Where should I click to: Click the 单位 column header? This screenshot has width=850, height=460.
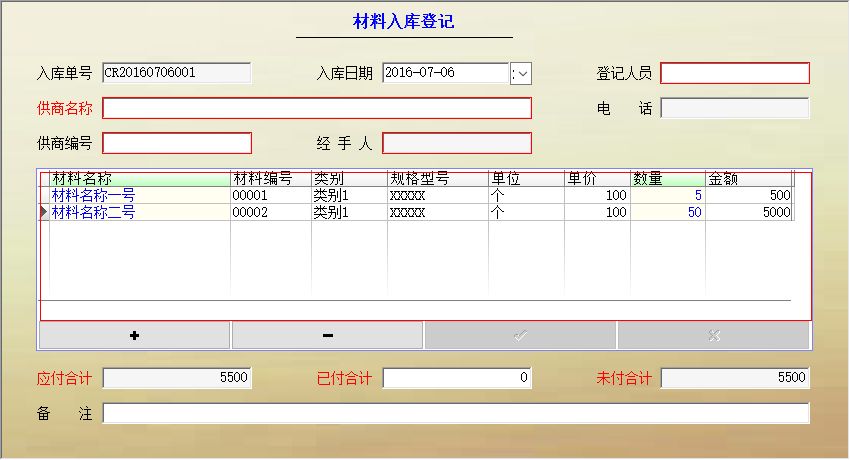click(526, 178)
